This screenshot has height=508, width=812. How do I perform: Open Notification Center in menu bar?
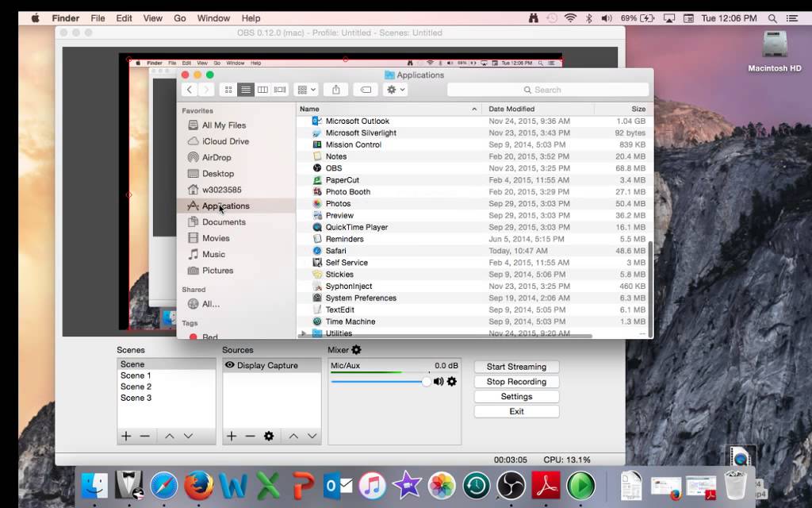(x=792, y=18)
